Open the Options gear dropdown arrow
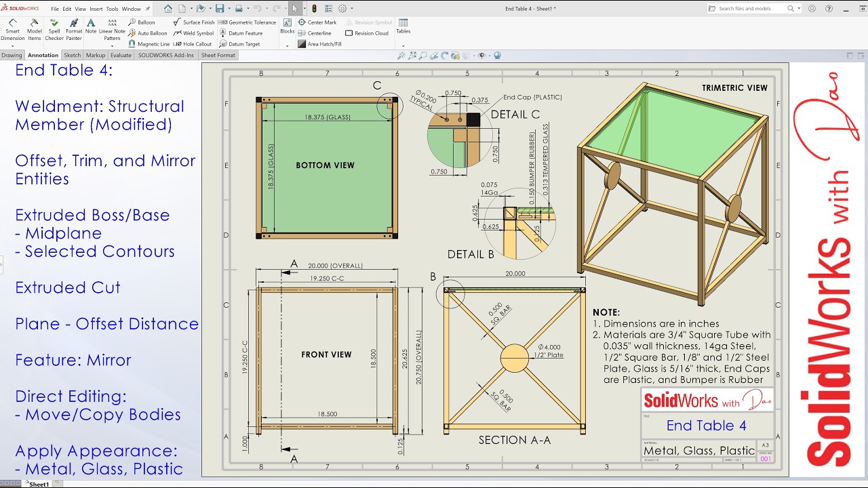The width and height of the screenshot is (868, 488). 351,9
